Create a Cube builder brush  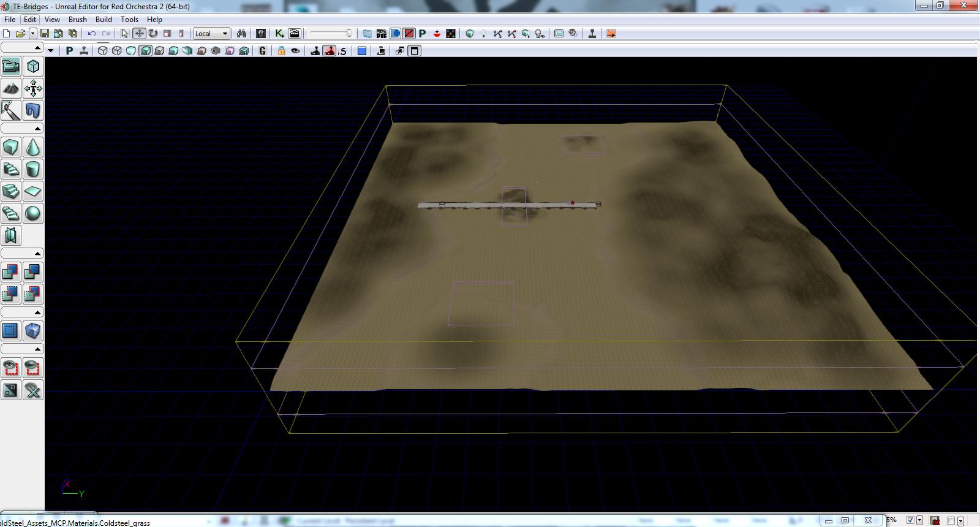pyautogui.click(x=11, y=147)
